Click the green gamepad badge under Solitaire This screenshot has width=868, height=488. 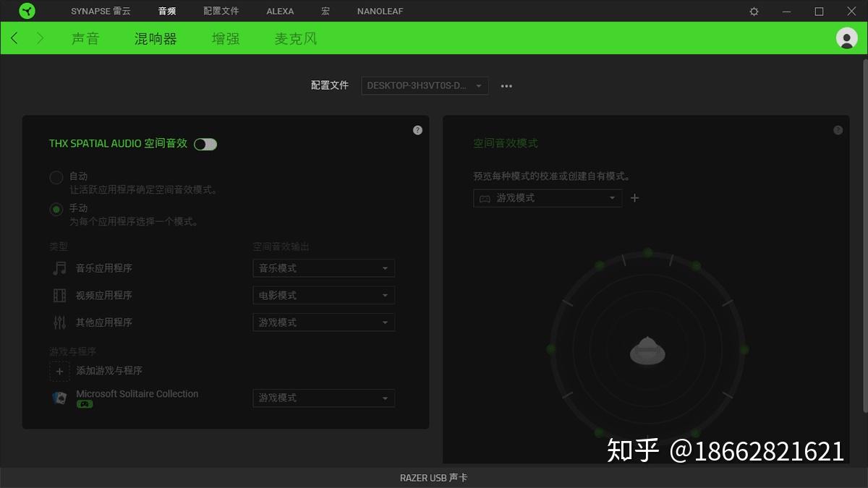click(85, 404)
